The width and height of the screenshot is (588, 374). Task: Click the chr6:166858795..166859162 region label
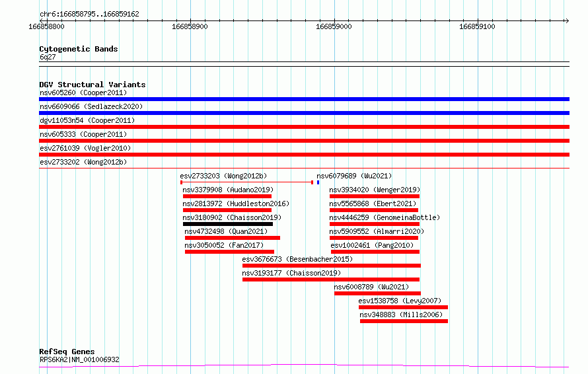click(x=89, y=14)
